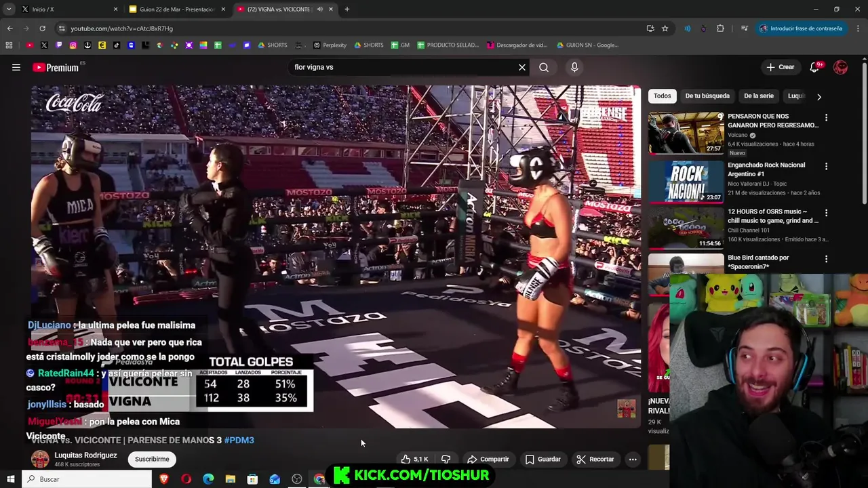The width and height of the screenshot is (868, 488).
Task: Open browser extensions puzzle icon
Action: click(x=720, y=28)
